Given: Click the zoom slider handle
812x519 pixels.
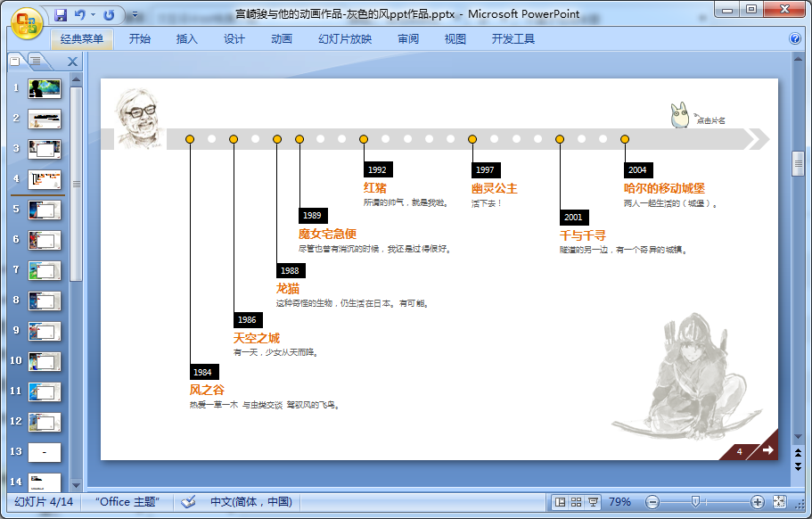Looking at the screenshot, I should (695, 501).
